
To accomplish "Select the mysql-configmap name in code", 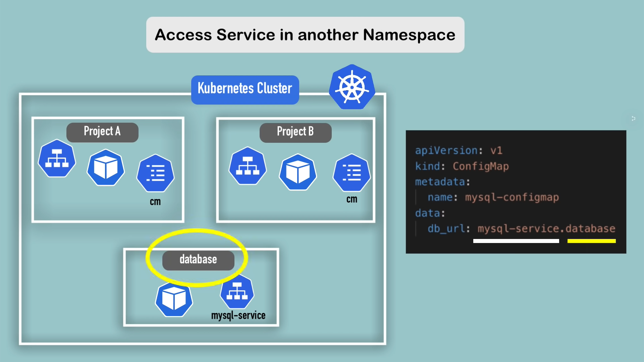I will [x=512, y=197].
